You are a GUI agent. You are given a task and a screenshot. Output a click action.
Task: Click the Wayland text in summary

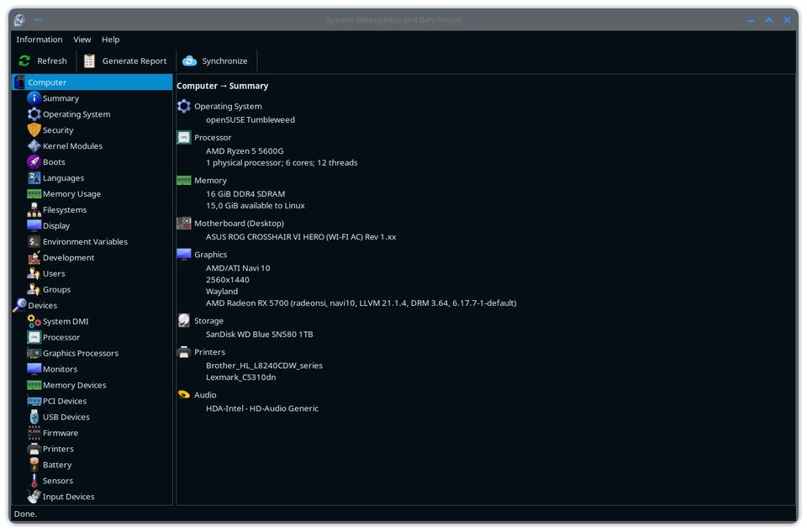click(222, 292)
